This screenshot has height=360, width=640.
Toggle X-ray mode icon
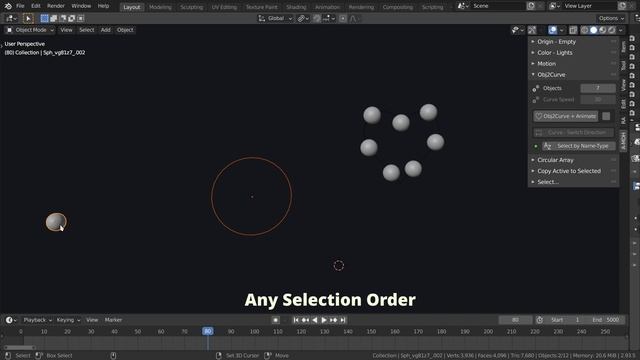point(573,30)
